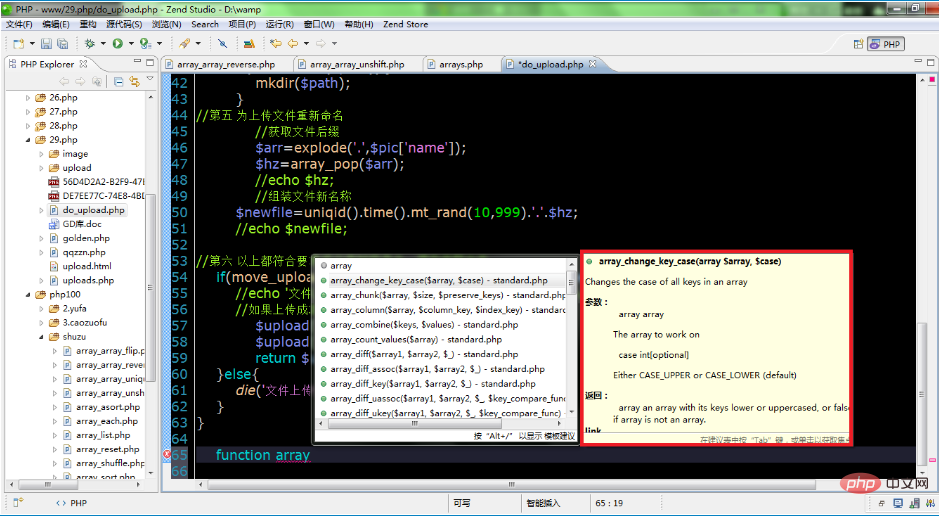Switch to array_array_unshift.php editor tab
The width and height of the screenshot is (939, 516).
pyautogui.click(x=357, y=64)
